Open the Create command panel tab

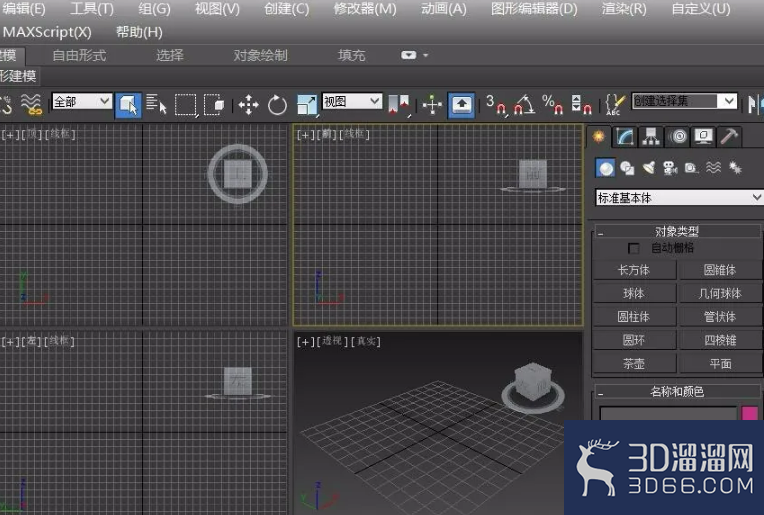pos(598,136)
